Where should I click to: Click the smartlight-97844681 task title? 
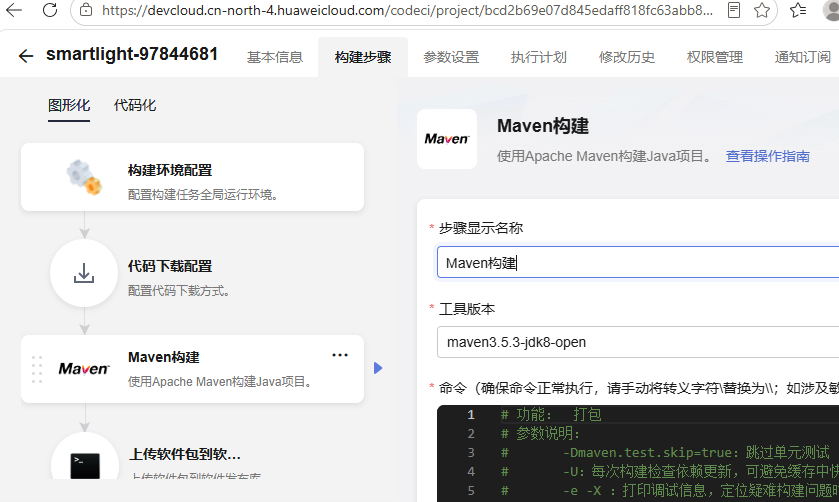[x=132, y=54]
